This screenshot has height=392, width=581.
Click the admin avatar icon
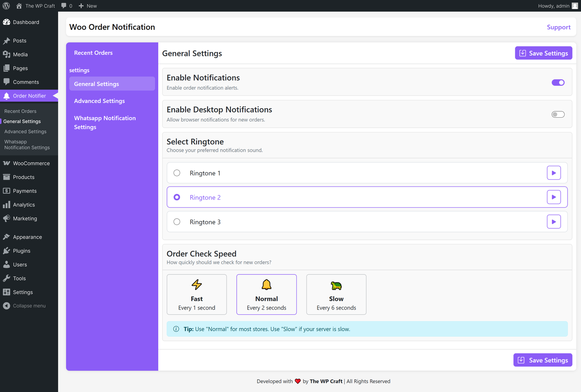(575, 6)
